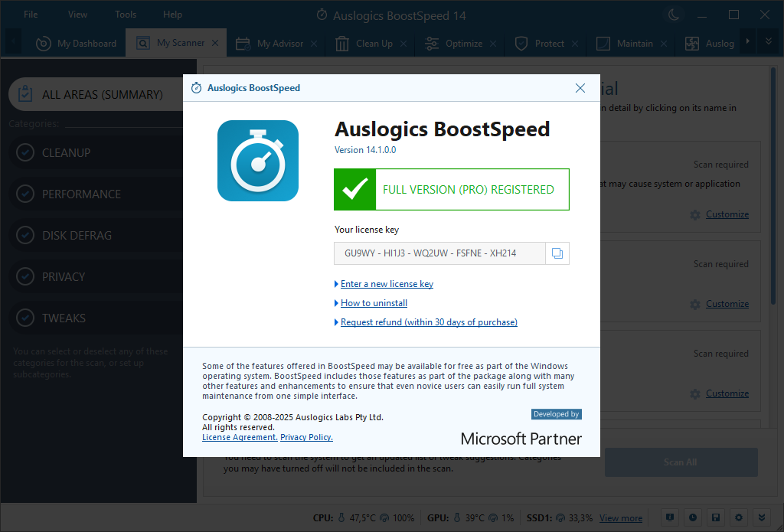Click the GPU temperature thermometer icon
The width and height of the screenshot is (784, 532).
tap(457, 518)
